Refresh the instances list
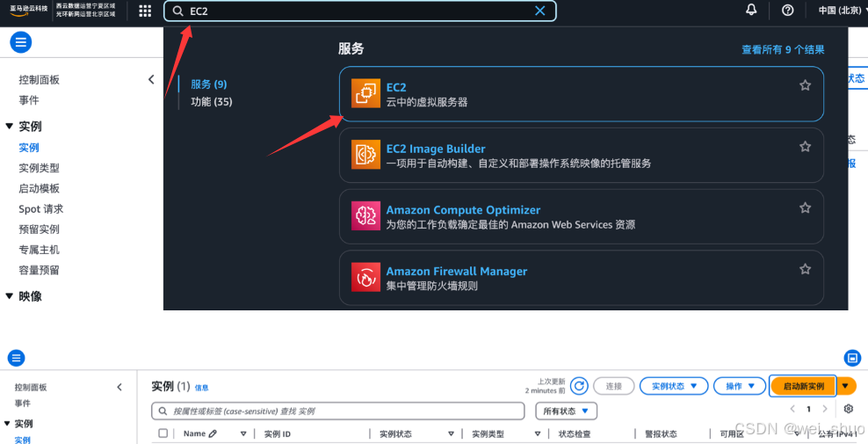 point(579,386)
